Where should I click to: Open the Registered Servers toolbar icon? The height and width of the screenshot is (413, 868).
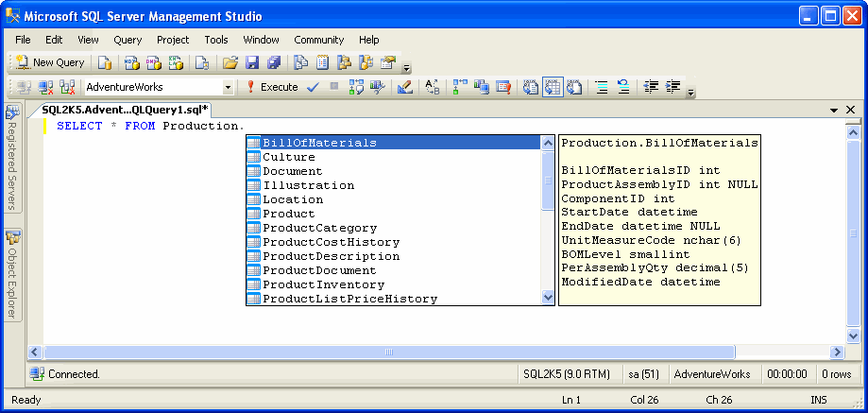pos(300,62)
